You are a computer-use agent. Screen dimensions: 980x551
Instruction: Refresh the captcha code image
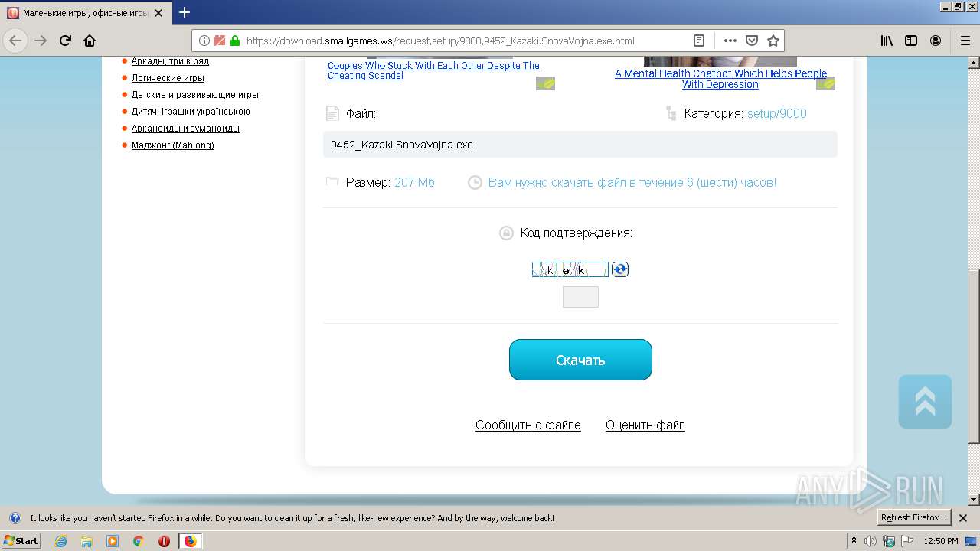[620, 269]
